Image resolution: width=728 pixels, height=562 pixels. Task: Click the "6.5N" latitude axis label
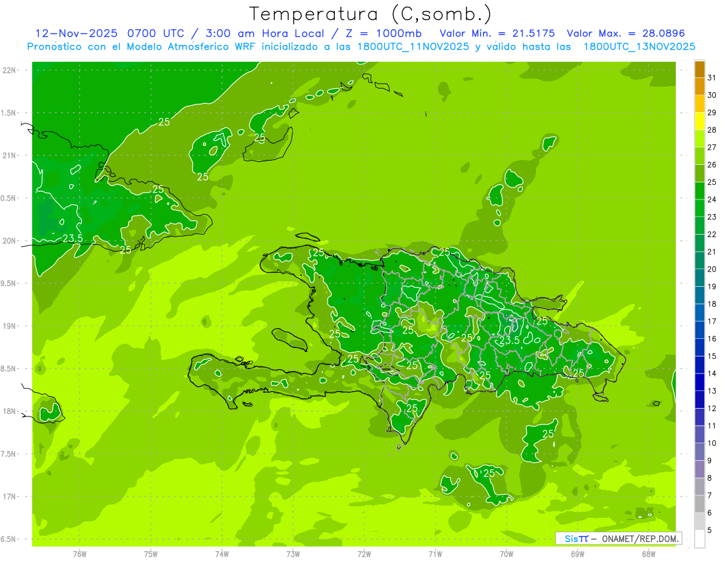tap(8, 539)
